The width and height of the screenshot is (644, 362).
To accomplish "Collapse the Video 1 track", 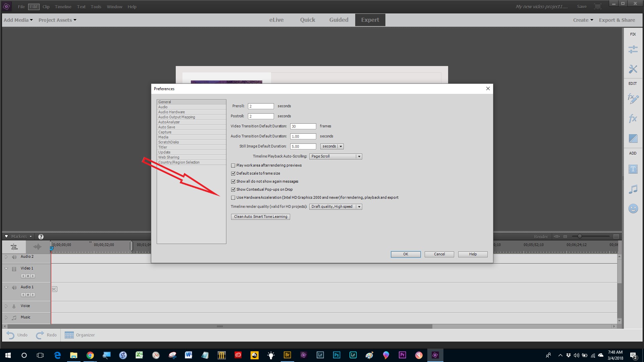I will [6, 268].
